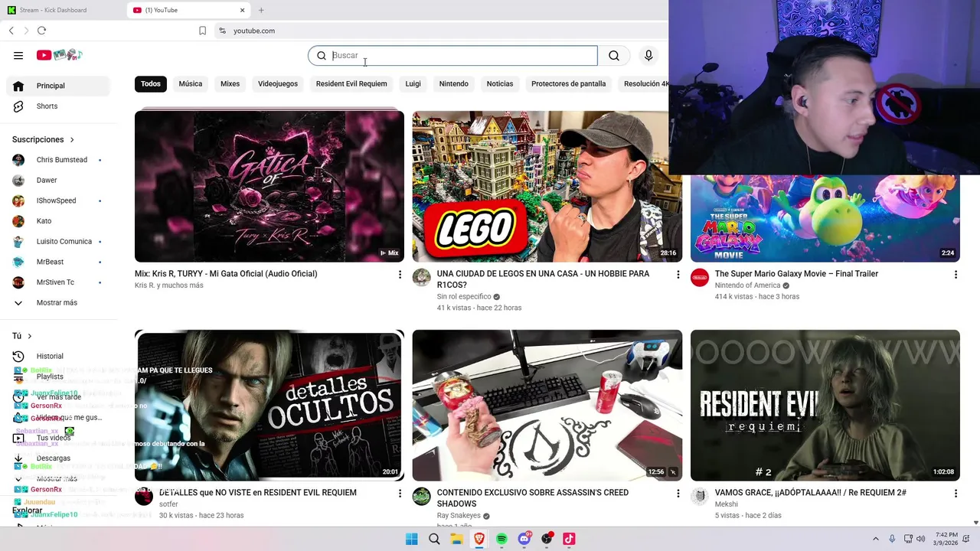980x551 pixels.
Task: Open Ray Snakeyes channel avatar
Action: [422, 497]
